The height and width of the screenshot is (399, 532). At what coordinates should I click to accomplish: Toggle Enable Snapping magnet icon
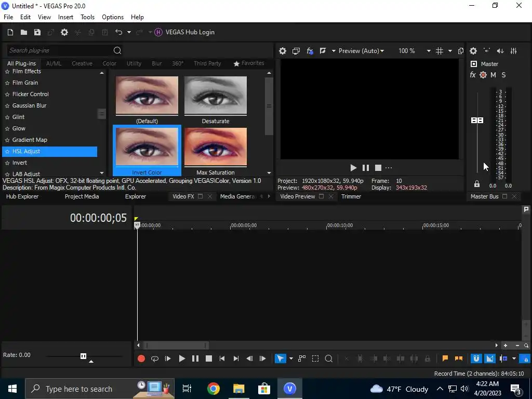tap(476, 358)
